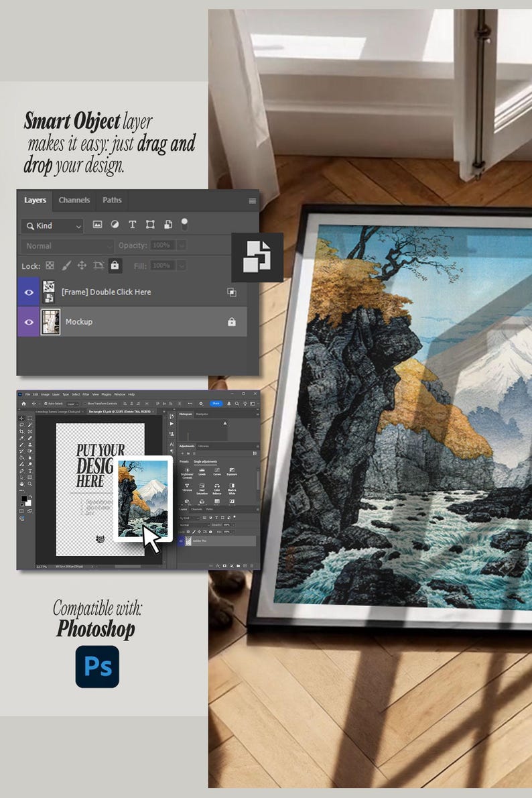Open the Window menu in the Photoshop window
The image size is (532, 798).
119,394
